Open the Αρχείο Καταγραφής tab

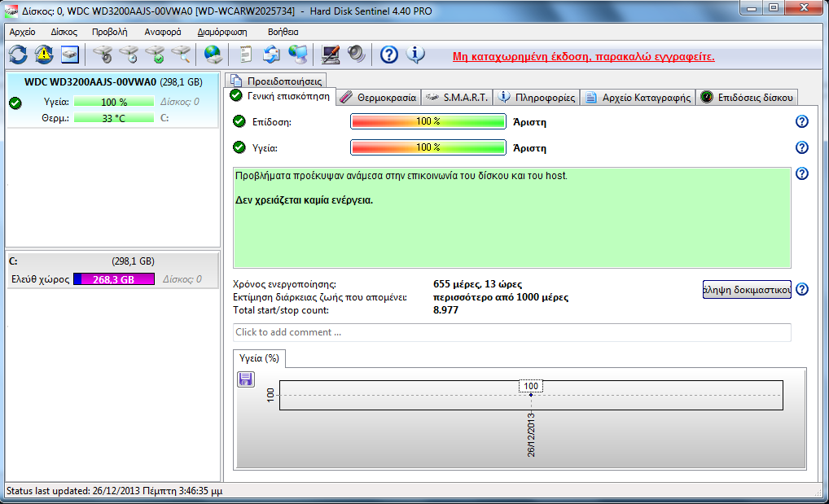tap(638, 98)
